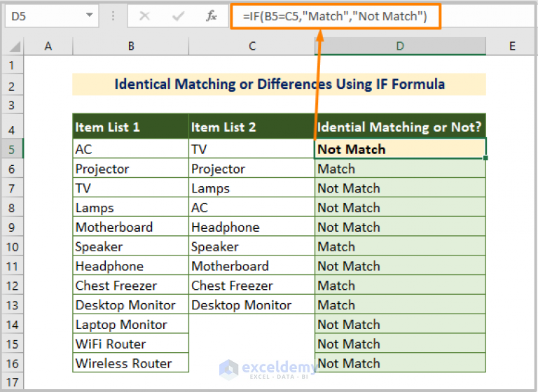
Task: Select the column C header
Action: [252, 46]
